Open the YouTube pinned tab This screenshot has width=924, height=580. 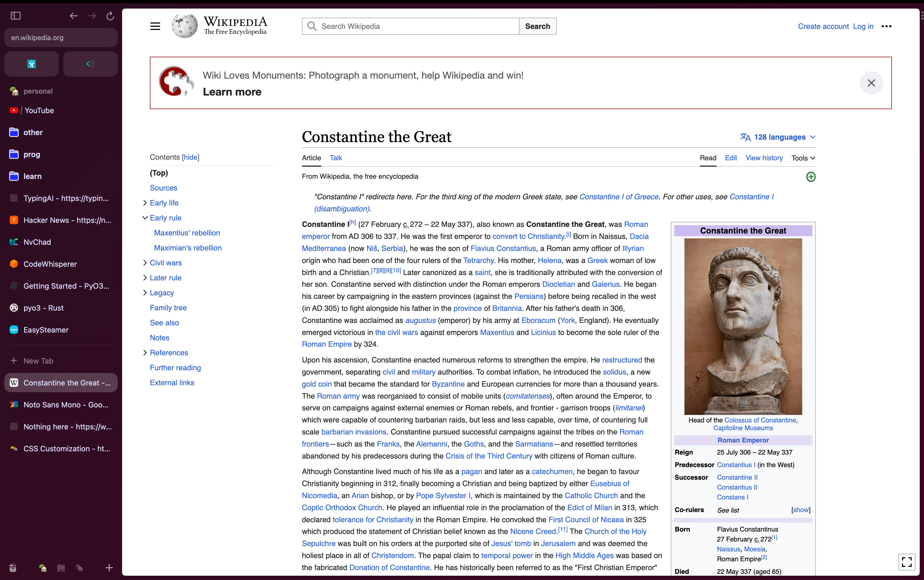[61, 110]
